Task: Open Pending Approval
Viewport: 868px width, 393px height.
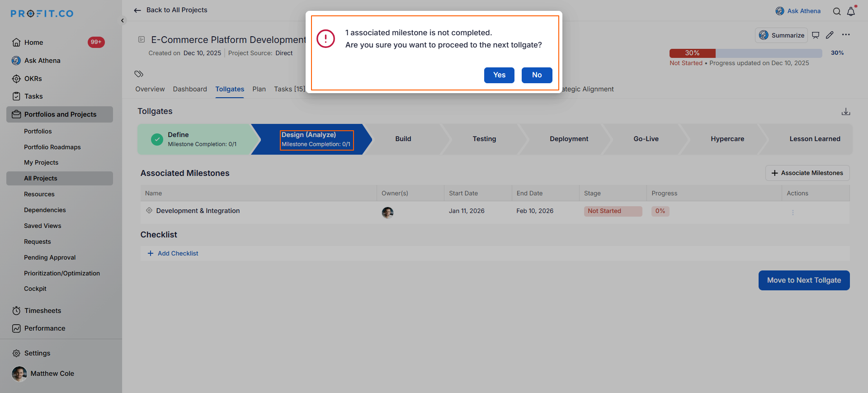Action: click(x=50, y=257)
